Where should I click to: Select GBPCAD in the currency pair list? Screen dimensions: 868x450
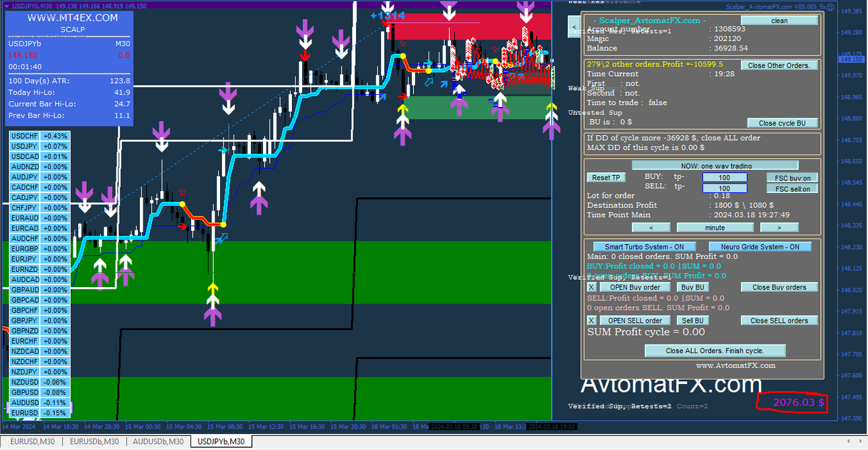coord(25,300)
